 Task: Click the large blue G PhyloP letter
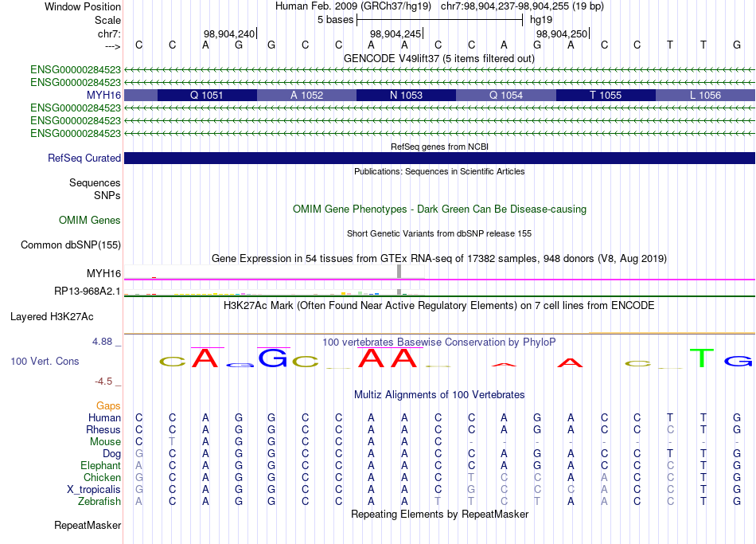pos(273,358)
